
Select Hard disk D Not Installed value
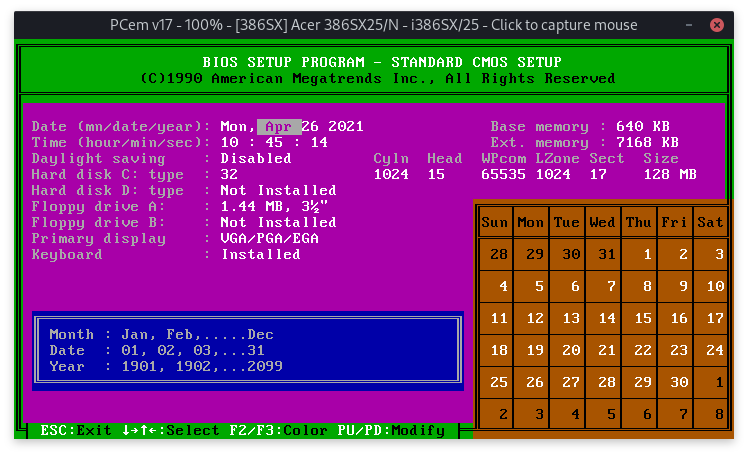[x=279, y=190]
